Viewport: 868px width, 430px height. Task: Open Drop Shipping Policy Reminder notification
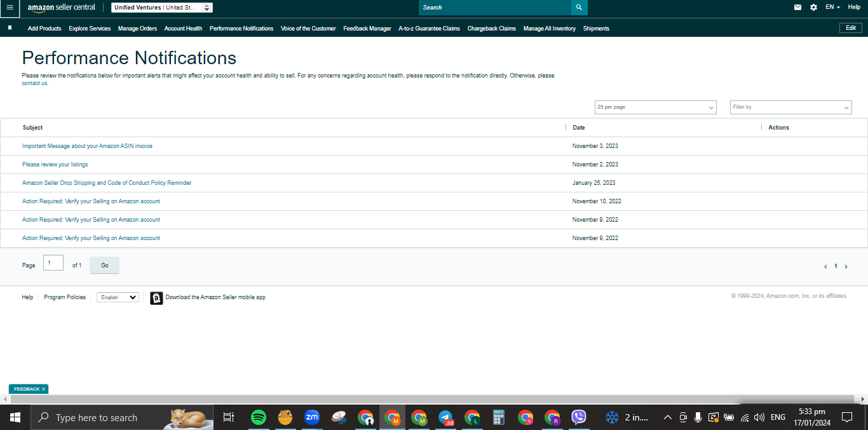(107, 183)
